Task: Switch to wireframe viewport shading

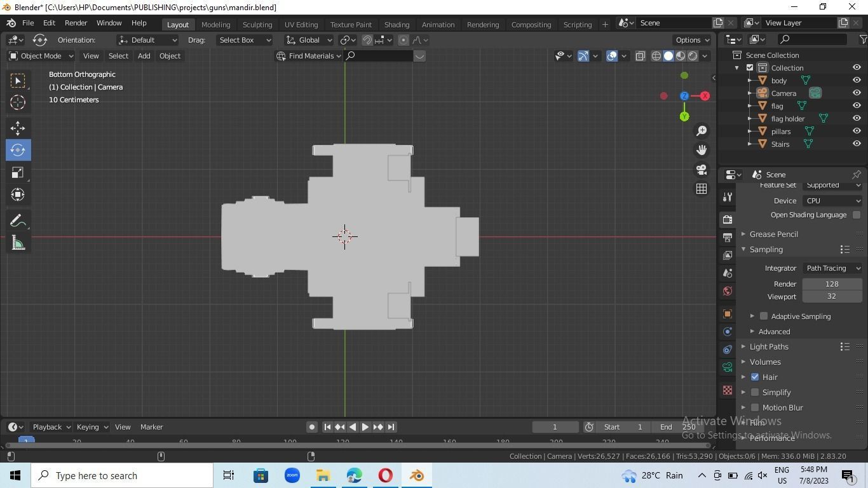Action: [x=656, y=56]
